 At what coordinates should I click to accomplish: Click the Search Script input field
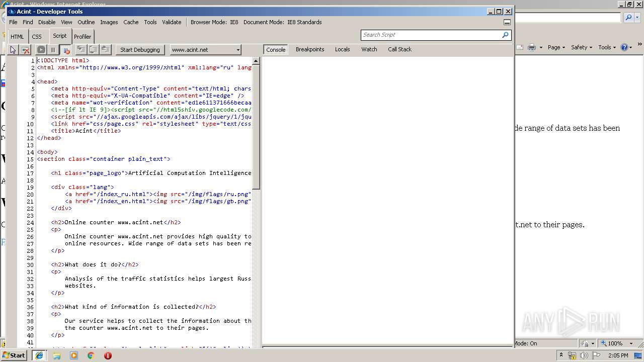coord(430,35)
